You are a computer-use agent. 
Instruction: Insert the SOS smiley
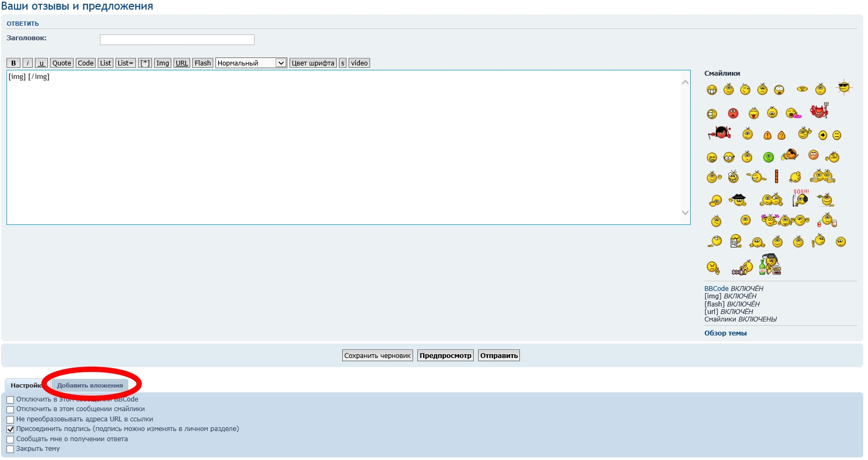click(800, 198)
